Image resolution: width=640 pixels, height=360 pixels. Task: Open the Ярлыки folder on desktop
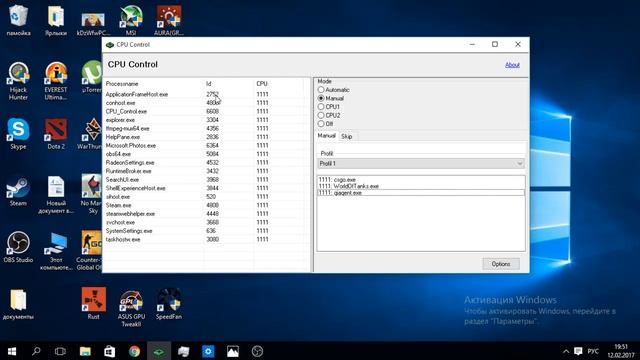[56, 20]
